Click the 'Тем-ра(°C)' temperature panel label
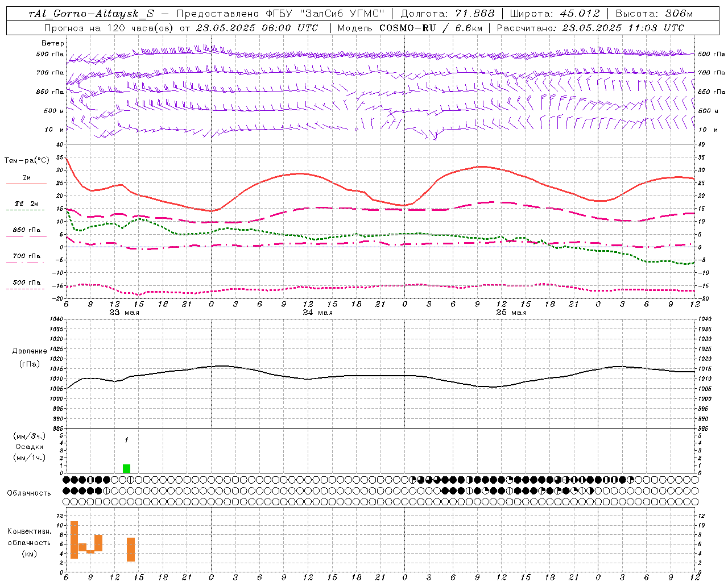Viewport: 728px width, 582px height. pyautogui.click(x=27, y=161)
